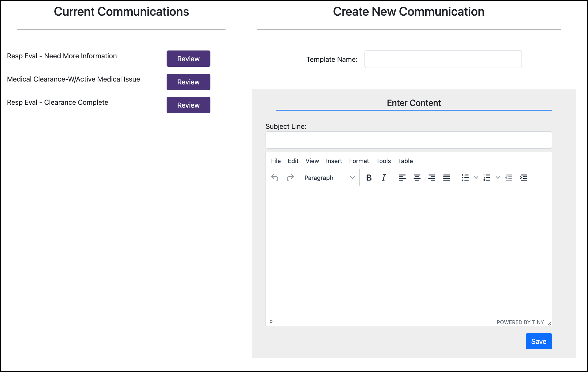Viewport: 588px width, 372px height.
Task: Open the Paragraph style dropdown
Action: coord(329,177)
